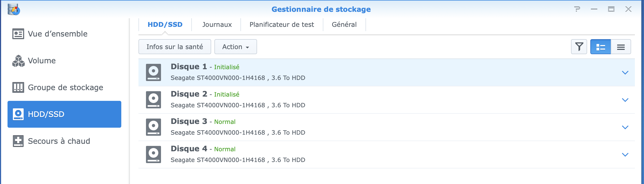
Task: Switch to the Journaux tab
Action: (217, 25)
